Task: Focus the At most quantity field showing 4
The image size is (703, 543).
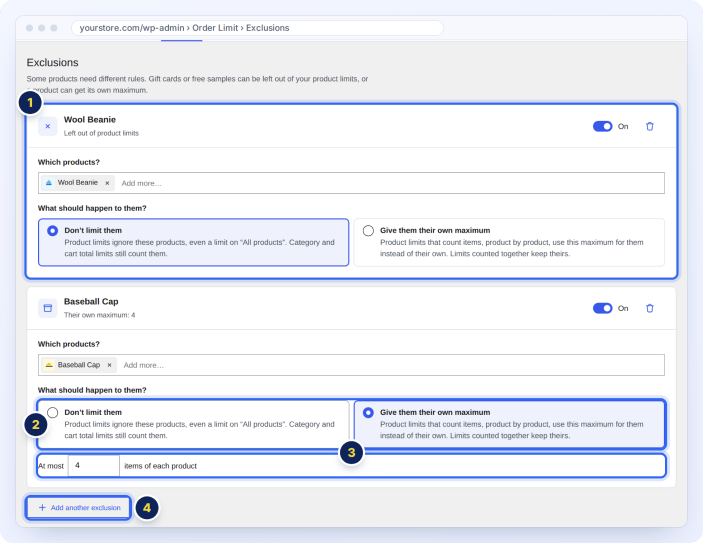Action: 94,466
